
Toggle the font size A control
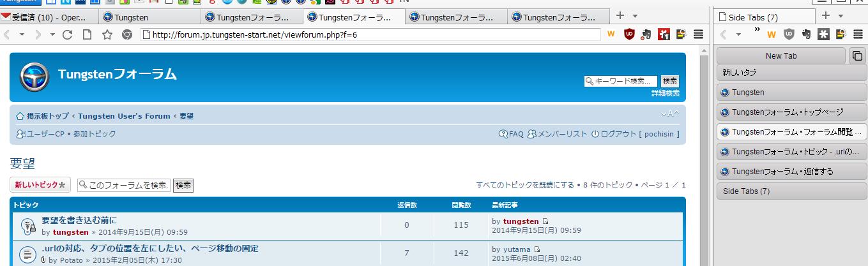670,114
